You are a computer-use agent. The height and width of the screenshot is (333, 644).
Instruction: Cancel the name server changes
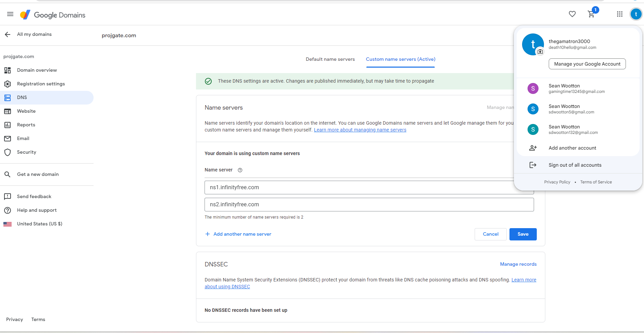pos(490,234)
